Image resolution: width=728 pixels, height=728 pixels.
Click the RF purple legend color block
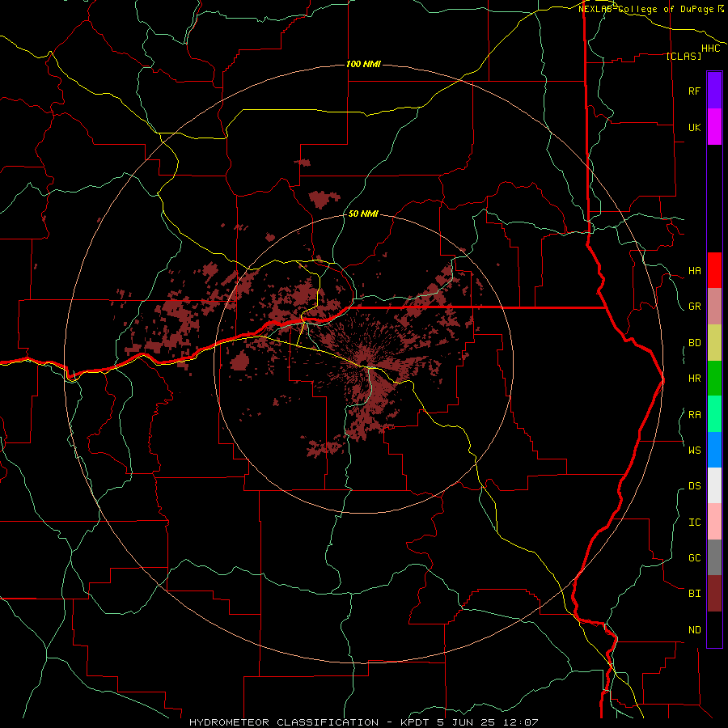tap(714, 91)
